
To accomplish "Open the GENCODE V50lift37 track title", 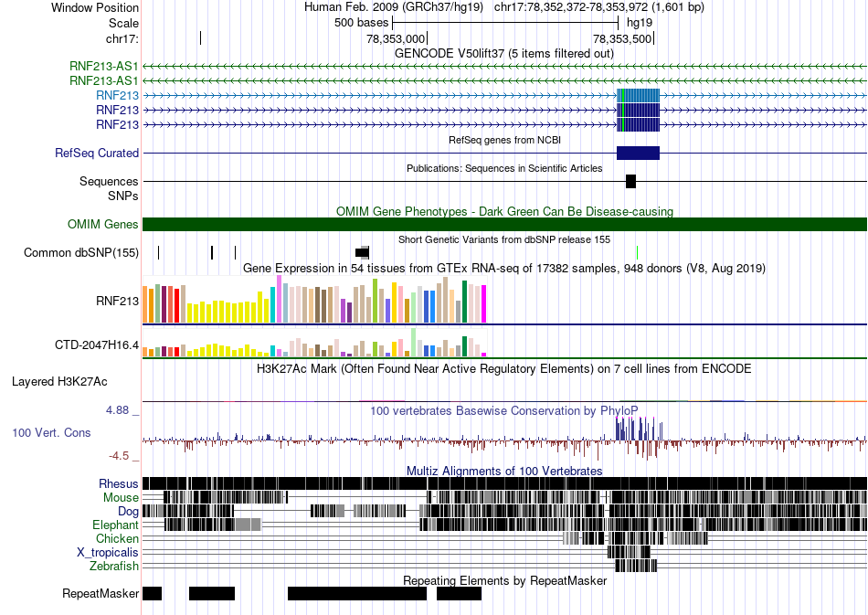I will [503, 54].
